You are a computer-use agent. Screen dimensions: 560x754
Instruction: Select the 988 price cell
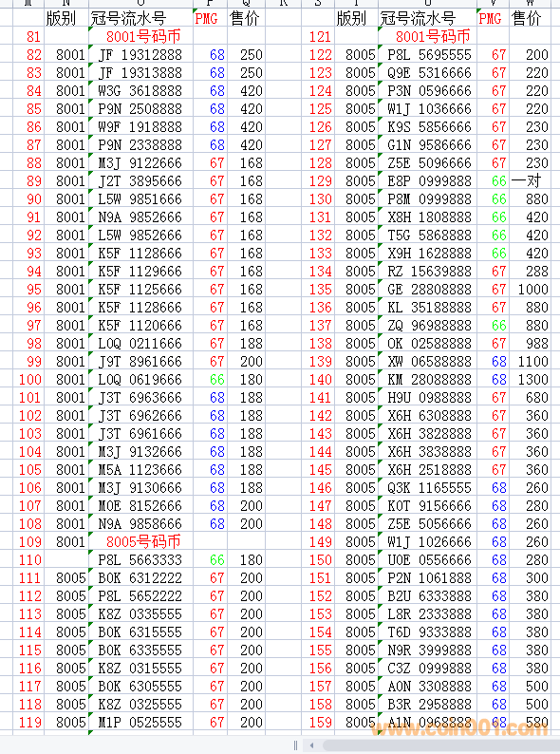click(x=530, y=344)
